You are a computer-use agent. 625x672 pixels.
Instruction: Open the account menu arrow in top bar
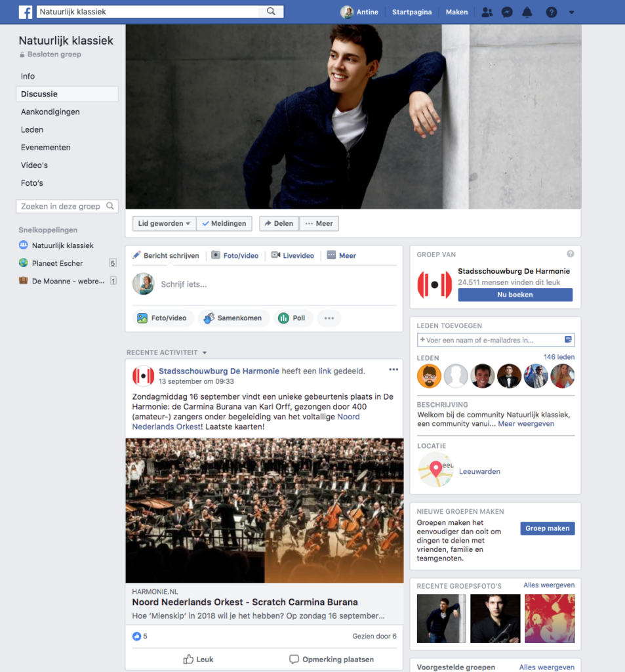coord(571,12)
